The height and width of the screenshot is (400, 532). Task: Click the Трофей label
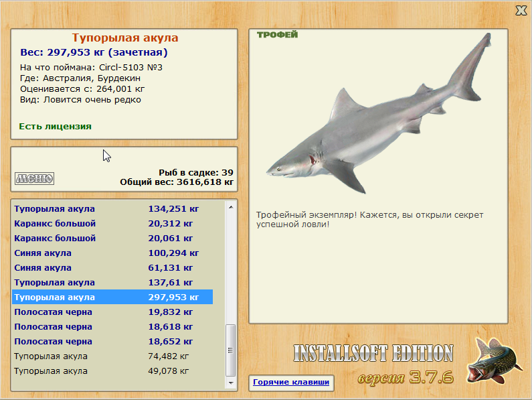click(277, 35)
